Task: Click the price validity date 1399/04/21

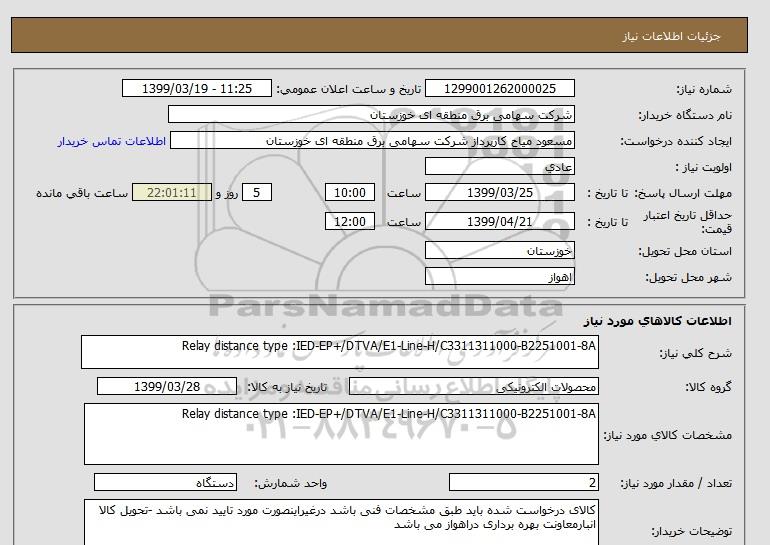Action: click(x=511, y=222)
